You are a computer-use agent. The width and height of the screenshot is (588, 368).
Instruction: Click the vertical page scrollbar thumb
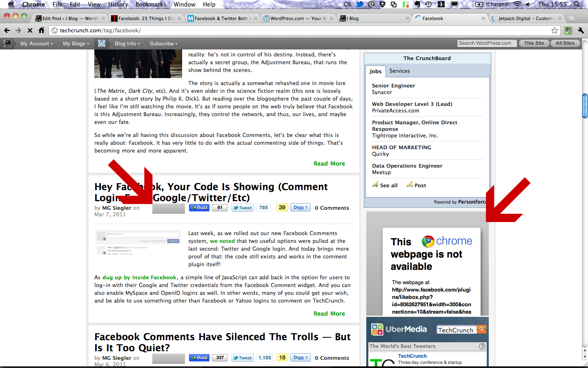tap(585, 105)
